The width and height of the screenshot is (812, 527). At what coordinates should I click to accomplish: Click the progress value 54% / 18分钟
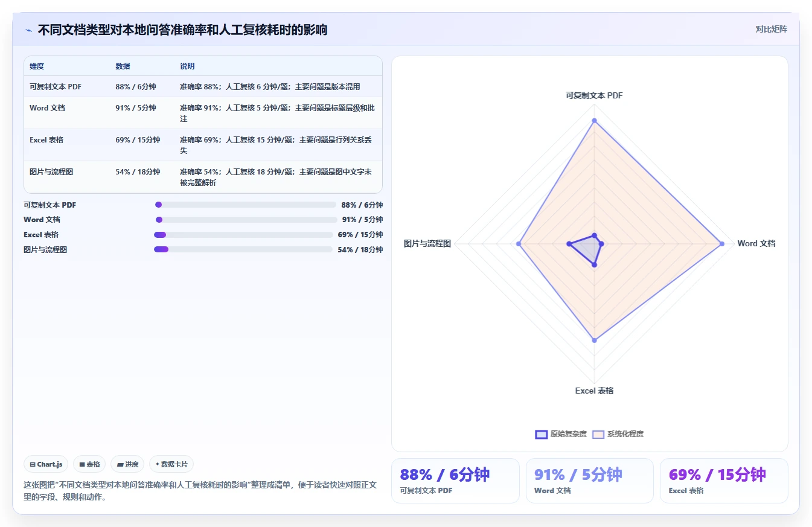pos(360,249)
